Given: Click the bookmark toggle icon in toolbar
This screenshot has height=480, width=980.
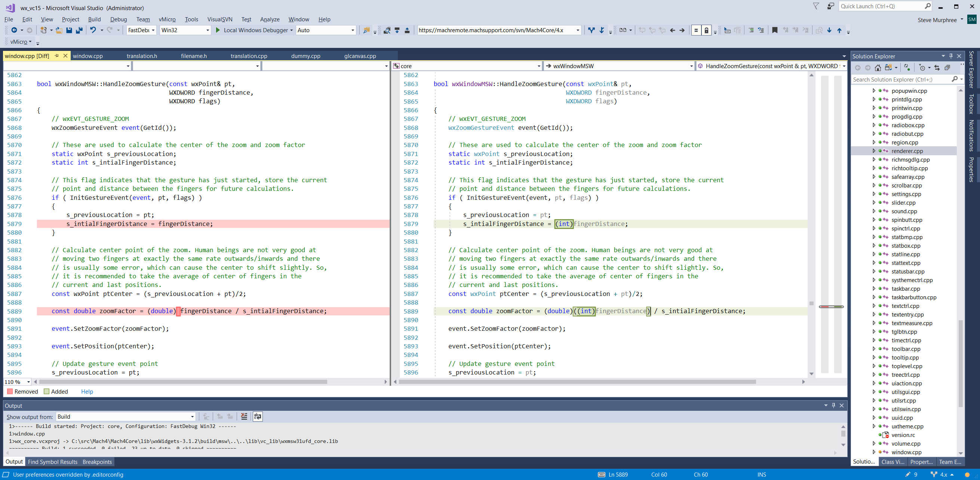Looking at the screenshot, I should [x=775, y=30].
